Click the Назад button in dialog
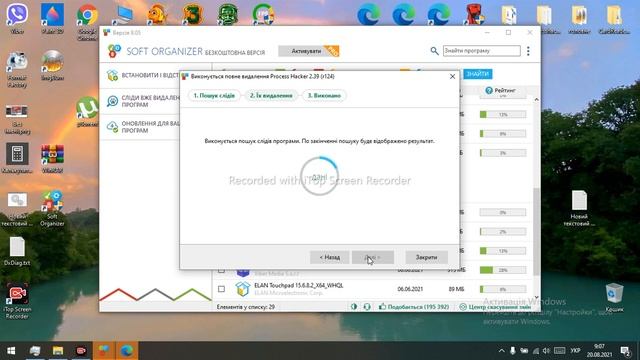 click(x=329, y=257)
